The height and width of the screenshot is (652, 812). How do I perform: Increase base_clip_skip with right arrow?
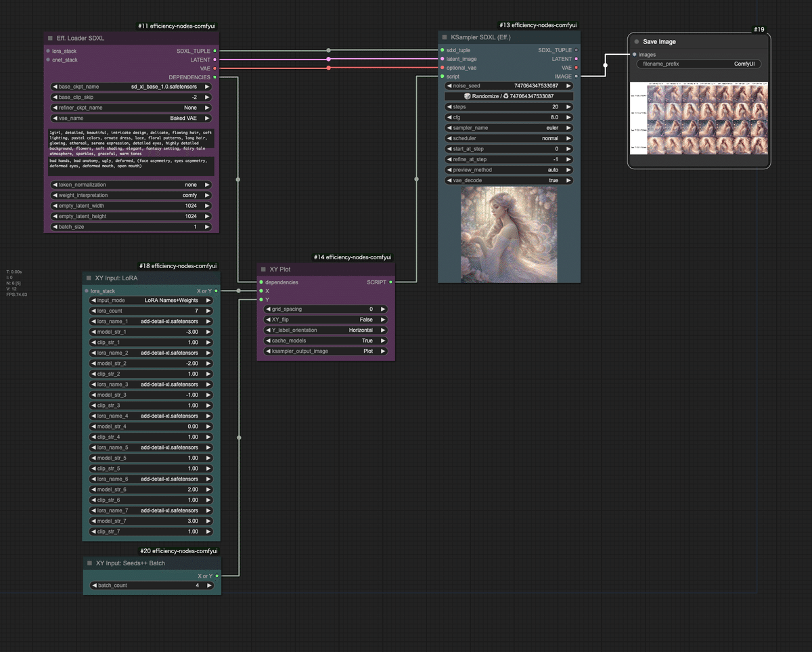point(207,97)
